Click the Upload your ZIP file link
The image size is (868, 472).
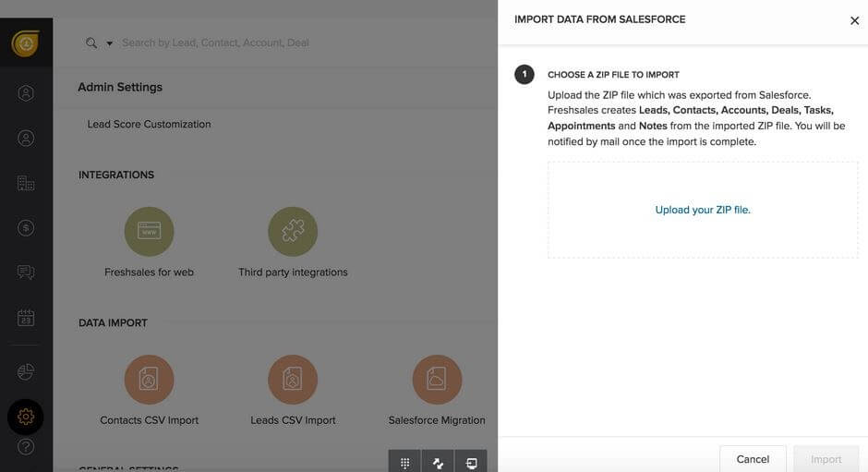[703, 210]
